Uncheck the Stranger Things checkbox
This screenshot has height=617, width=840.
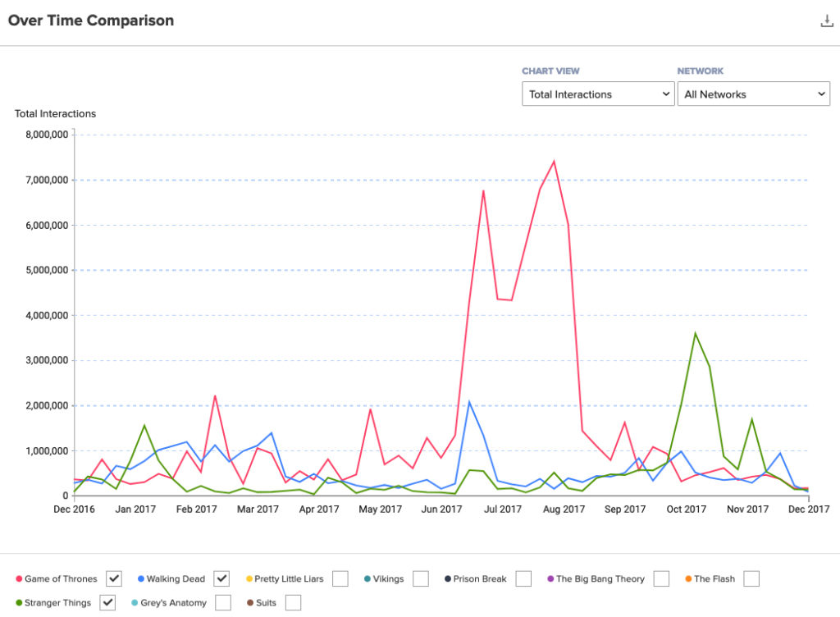pos(108,603)
